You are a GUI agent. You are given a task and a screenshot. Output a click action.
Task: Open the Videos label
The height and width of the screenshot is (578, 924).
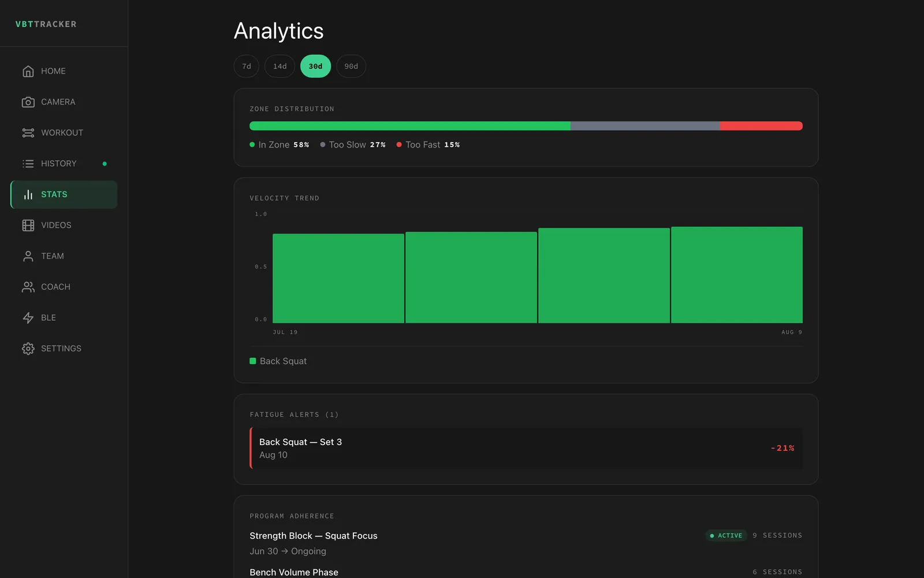(x=56, y=225)
